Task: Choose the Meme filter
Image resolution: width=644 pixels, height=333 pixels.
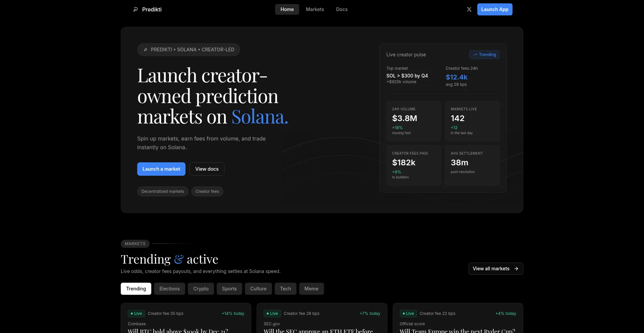Action: tap(311, 289)
